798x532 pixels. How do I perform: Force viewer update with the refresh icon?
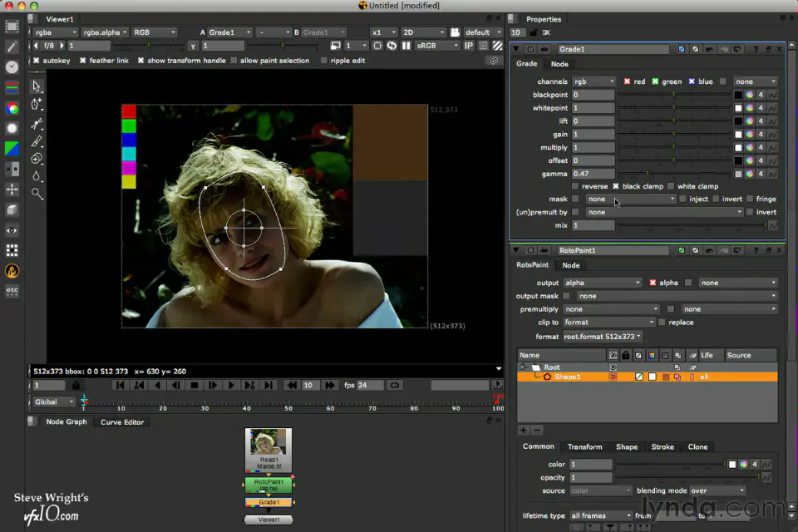pos(392,46)
